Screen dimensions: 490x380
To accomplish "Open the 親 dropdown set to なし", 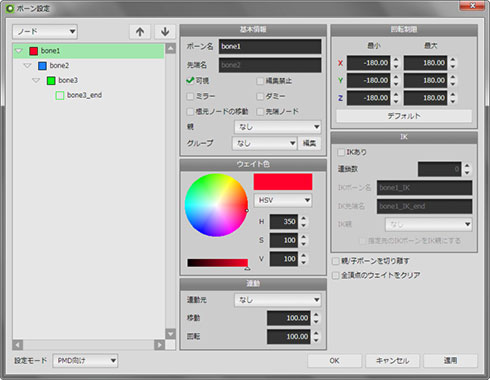I will click(278, 127).
